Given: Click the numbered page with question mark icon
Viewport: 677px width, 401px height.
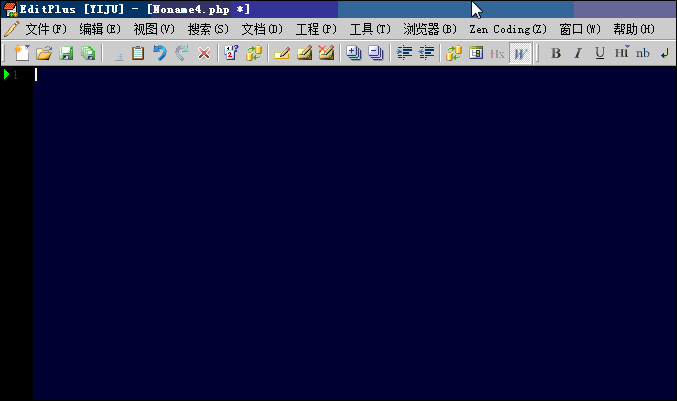Looking at the screenshot, I should [x=231, y=53].
